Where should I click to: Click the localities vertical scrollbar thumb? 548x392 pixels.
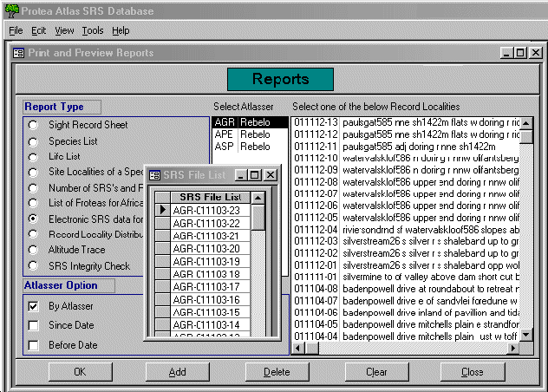click(526, 136)
